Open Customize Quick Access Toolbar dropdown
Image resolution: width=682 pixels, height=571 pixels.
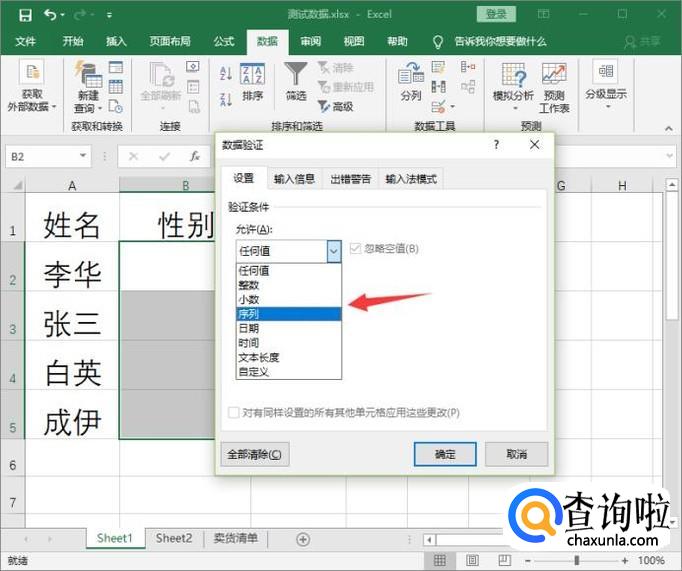coord(109,15)
